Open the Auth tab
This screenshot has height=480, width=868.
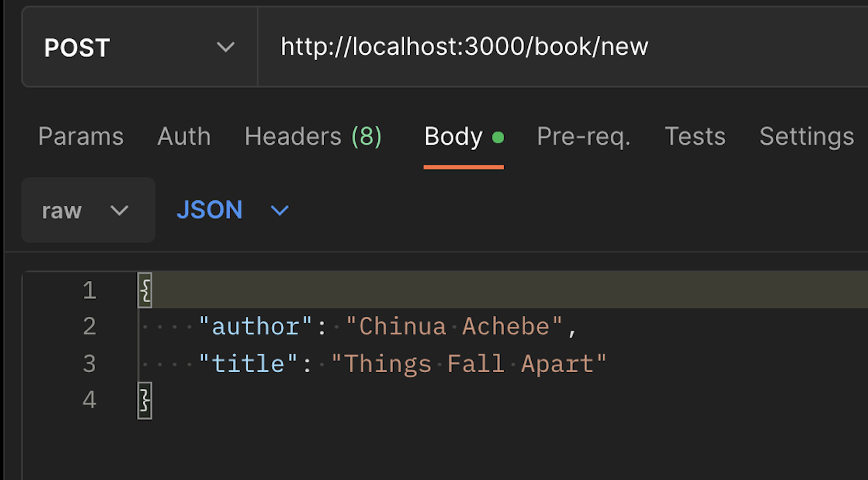point(184,136)
